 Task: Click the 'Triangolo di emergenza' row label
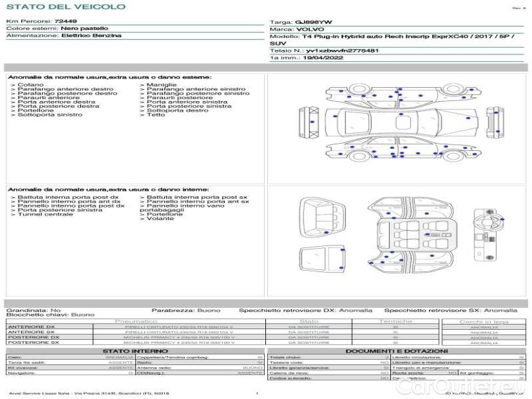coord(421,368)
